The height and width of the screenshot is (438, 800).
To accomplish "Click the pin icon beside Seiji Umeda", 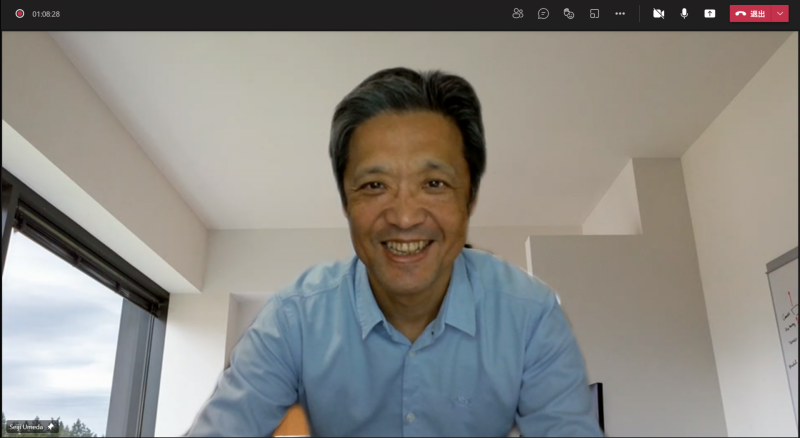I will (x=51, y=426).
